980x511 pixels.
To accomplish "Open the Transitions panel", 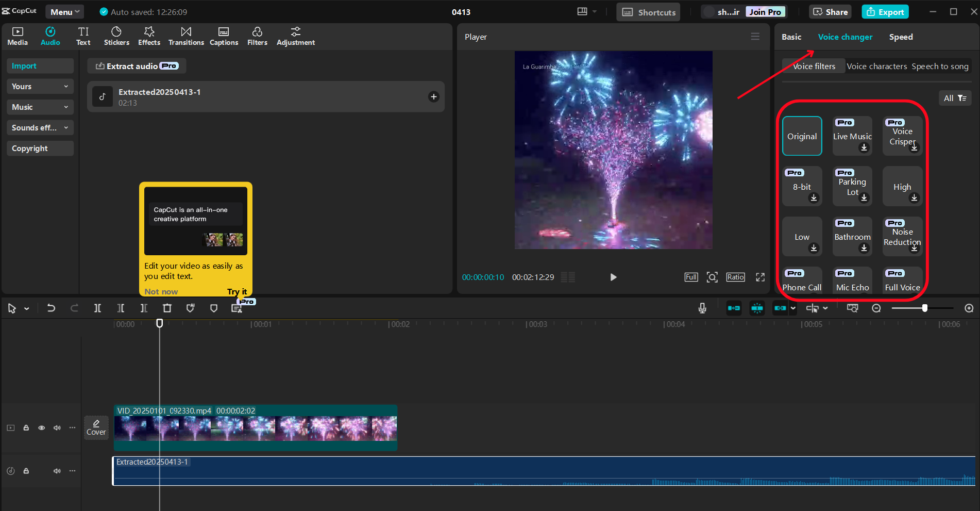I will 186,37.
